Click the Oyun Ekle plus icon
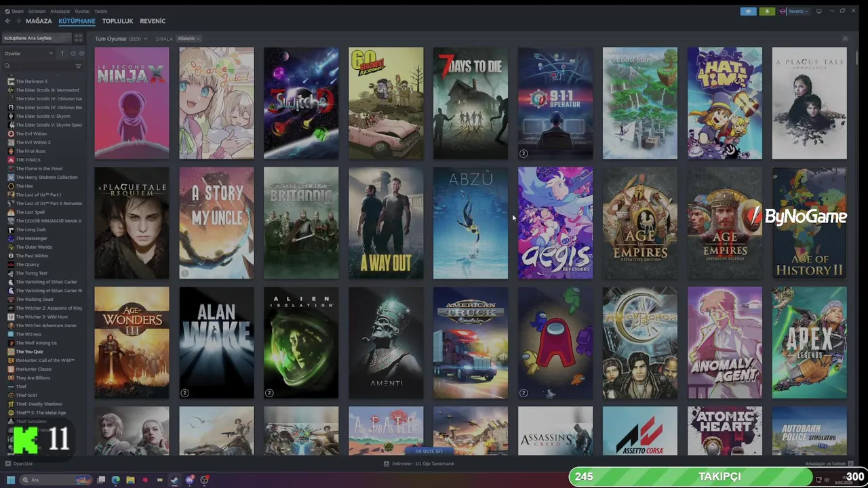The image size is (868, 488). (8, 464)
